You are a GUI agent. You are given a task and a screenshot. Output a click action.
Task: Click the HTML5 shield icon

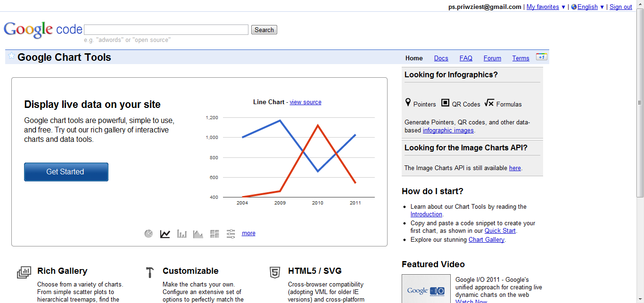[x=274, y=272]
